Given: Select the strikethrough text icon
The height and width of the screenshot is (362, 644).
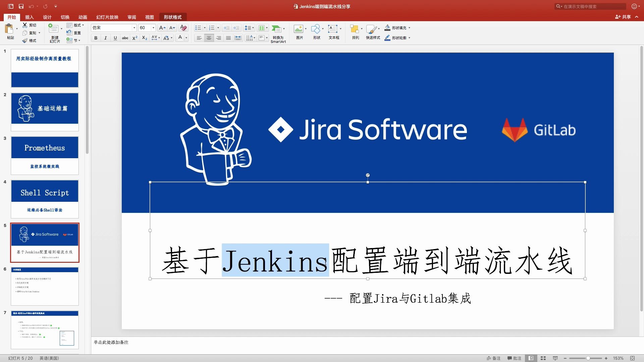Looking at the screenshot, I should 125,38.
